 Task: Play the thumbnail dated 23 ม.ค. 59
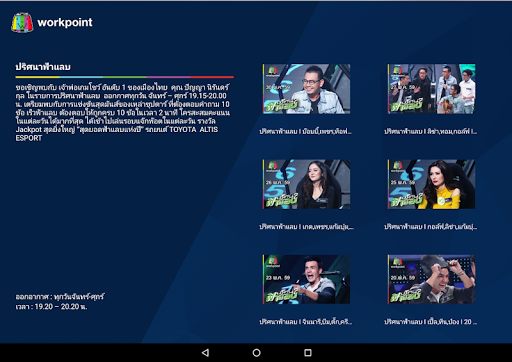(306, 279)
